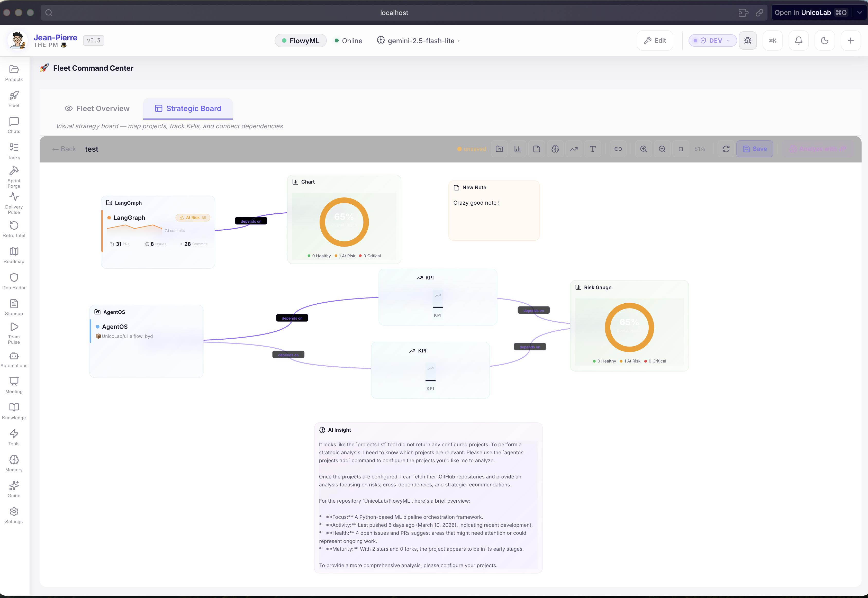Save the test board

tap(755, 149)
